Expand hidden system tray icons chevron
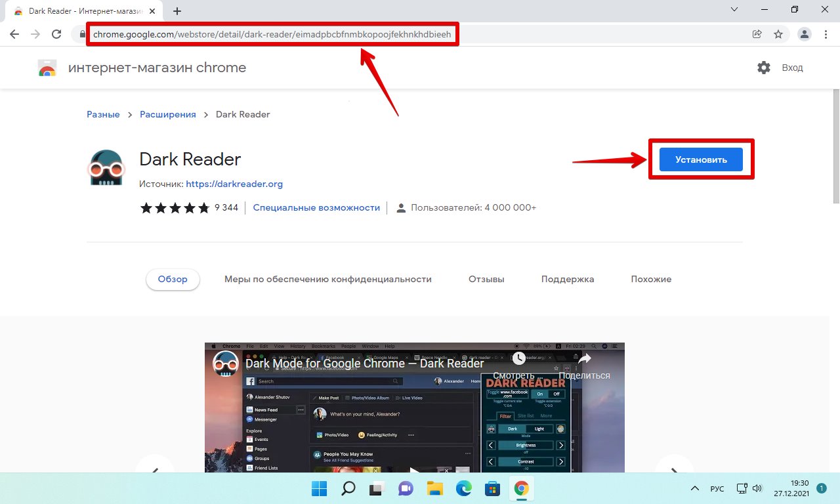 tap(695, 489)
